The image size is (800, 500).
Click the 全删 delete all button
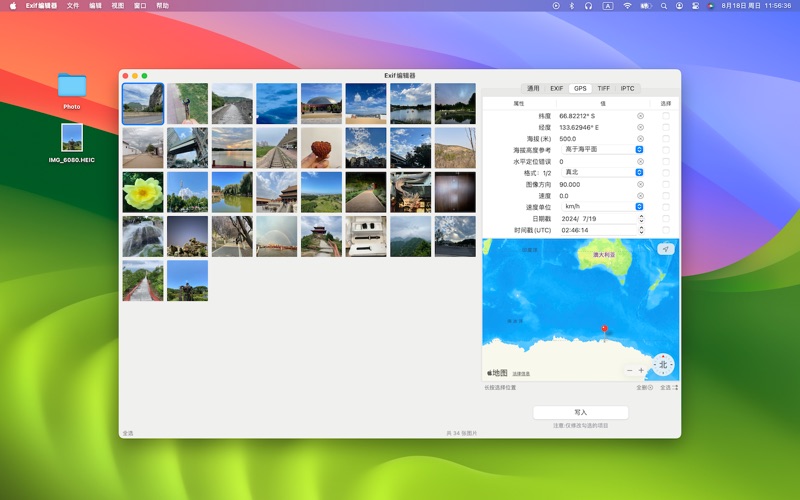(644, 387)
